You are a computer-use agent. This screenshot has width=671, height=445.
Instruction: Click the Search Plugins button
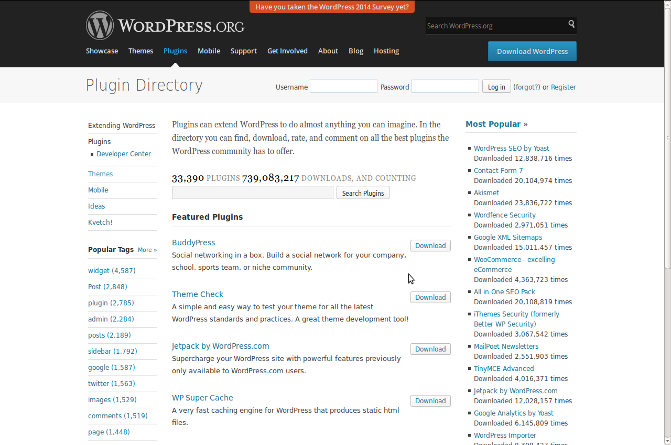point(362,193)
